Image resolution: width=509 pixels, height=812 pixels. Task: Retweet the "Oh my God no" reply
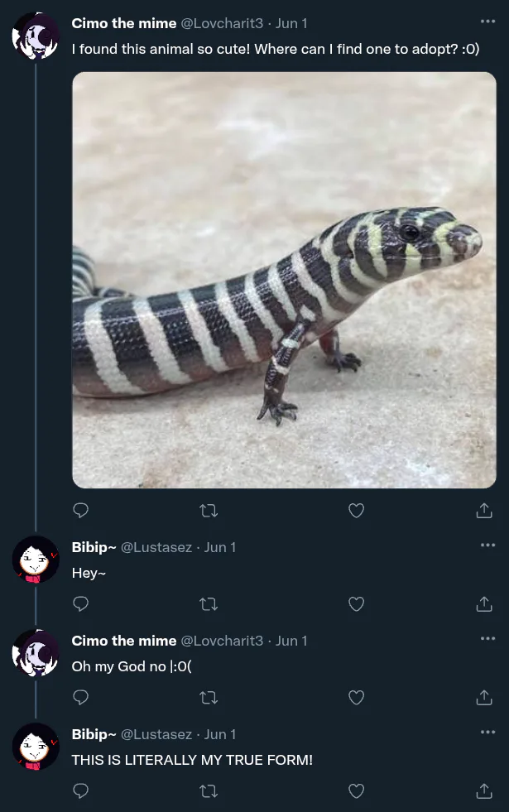(x=209, y=698)
